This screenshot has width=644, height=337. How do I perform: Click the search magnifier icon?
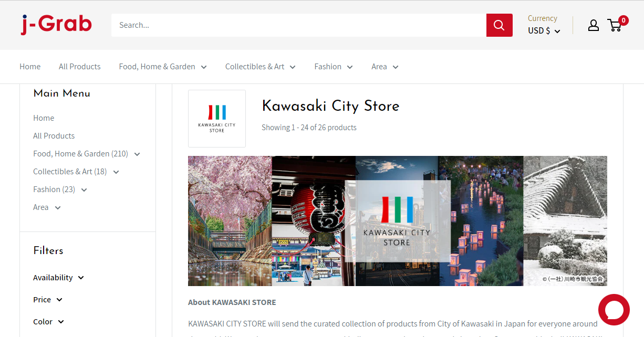[x=498, y=25]
